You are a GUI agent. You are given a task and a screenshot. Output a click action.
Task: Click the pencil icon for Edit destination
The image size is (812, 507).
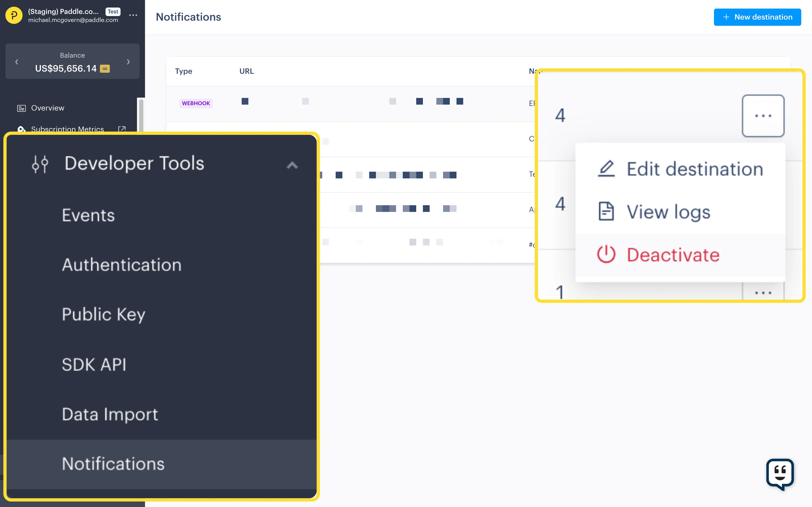[606, 168]
